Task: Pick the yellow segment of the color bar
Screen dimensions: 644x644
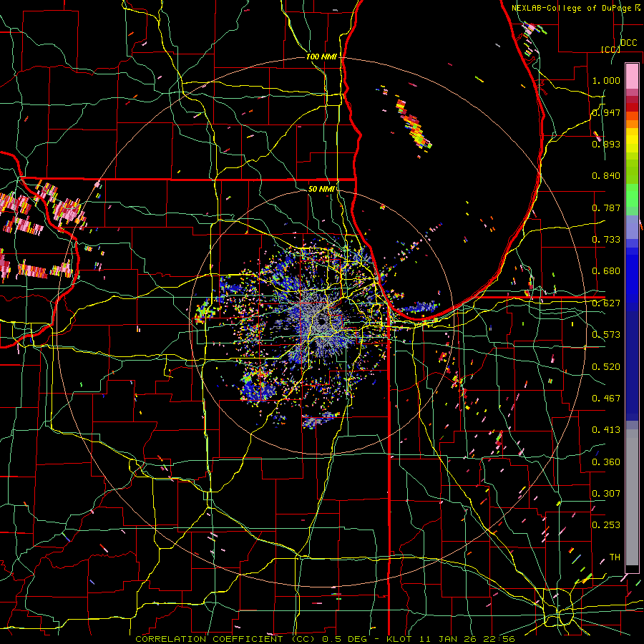Action: pos(632,140)
